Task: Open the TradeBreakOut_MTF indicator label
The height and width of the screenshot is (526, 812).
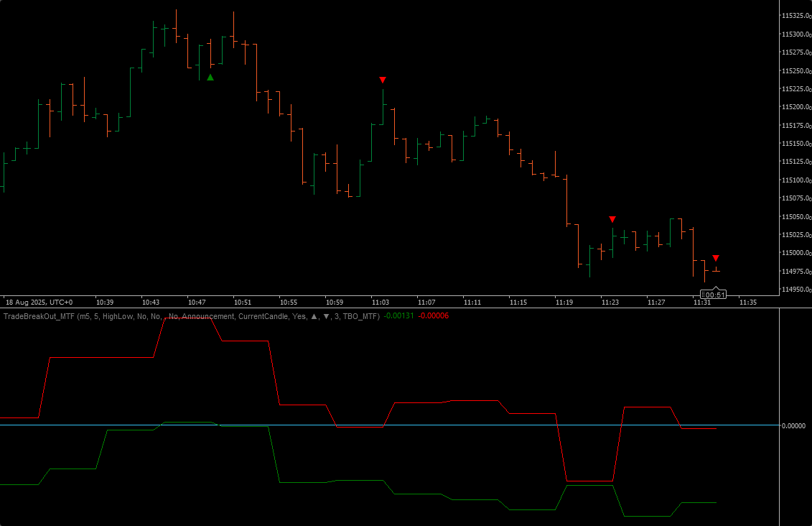Action: click(x=41, y=315)
